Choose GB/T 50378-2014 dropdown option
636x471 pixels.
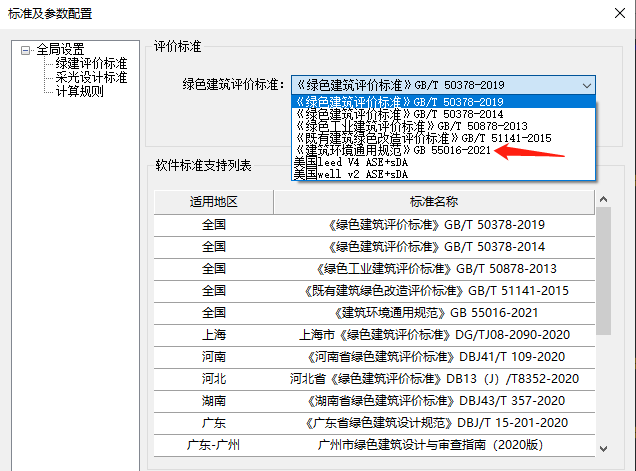443,114
